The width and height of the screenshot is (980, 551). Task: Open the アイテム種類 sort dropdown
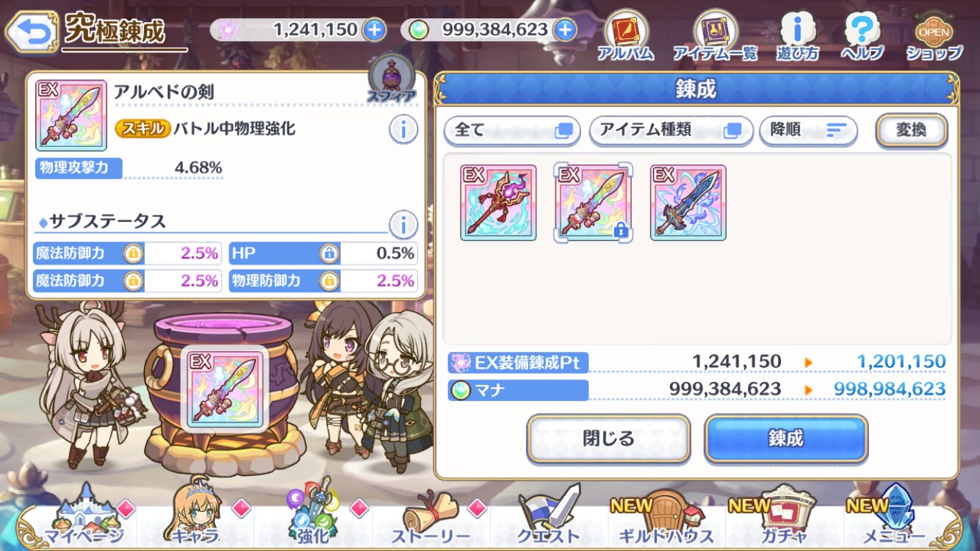671,130
